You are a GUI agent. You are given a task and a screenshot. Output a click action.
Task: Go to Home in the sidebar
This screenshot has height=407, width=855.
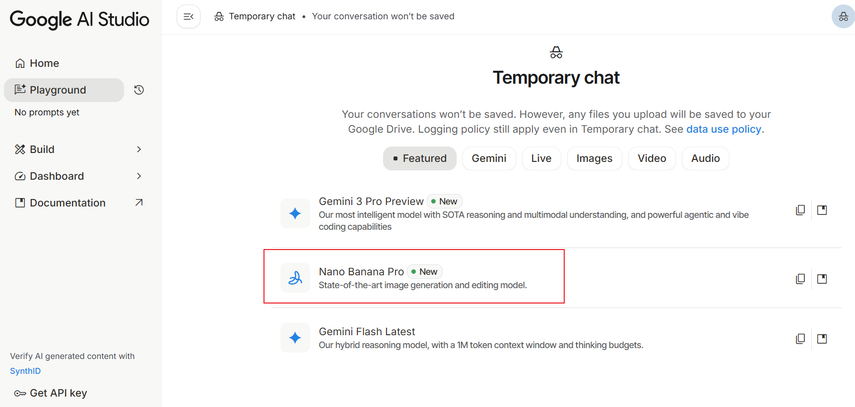[x=44, y=63]
